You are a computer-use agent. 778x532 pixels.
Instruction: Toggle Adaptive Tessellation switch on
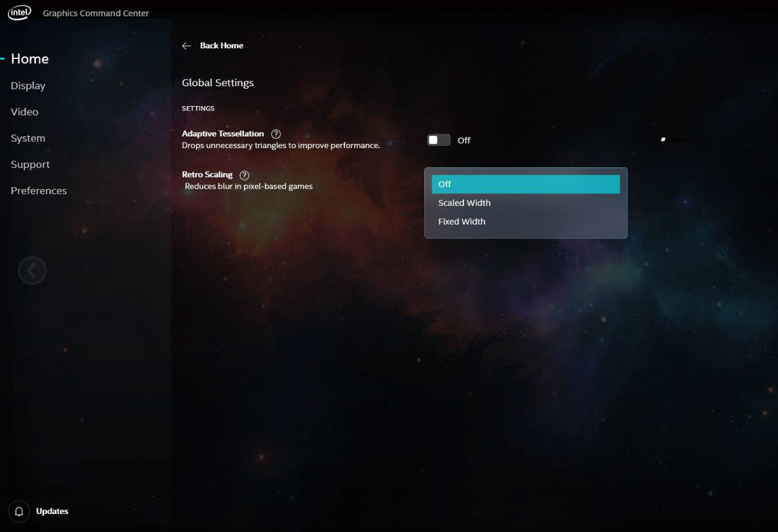pyautogui.click(x=439, y=140)
